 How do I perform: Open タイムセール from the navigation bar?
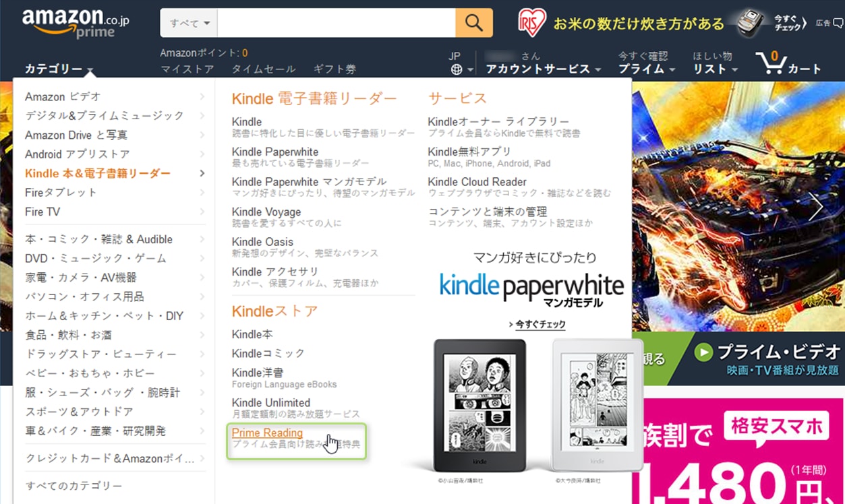pyautogui.click(x=263, y=68)
